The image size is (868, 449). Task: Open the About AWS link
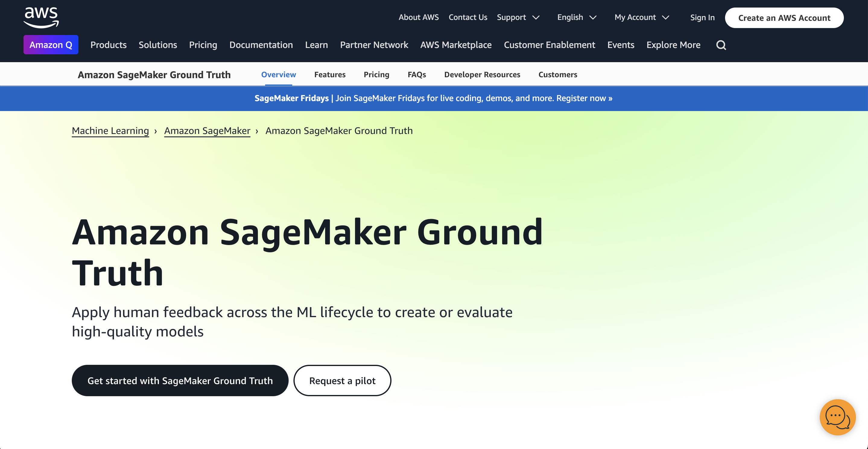point(419,17)
